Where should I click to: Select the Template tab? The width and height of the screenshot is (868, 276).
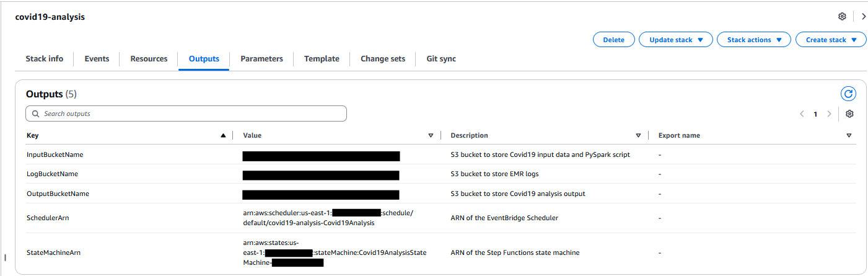coord(322,59)
